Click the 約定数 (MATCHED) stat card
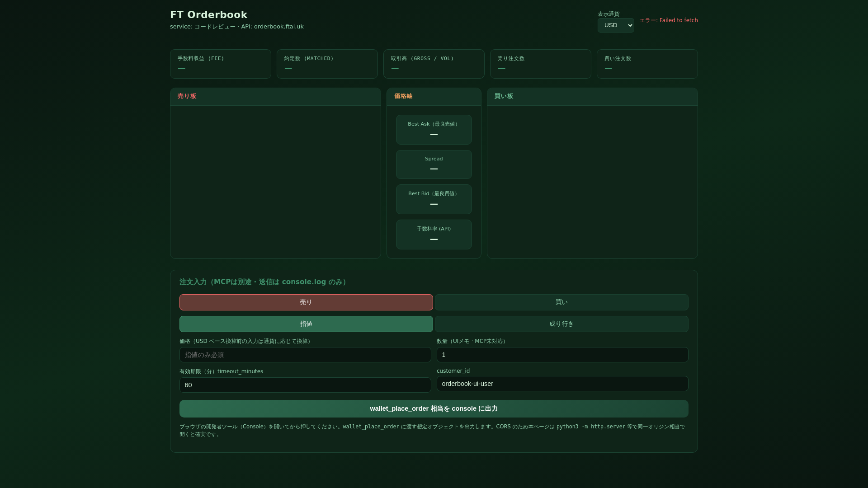Image resolution: width=868 pixels, height=488 pixels. tap(327, 64)
